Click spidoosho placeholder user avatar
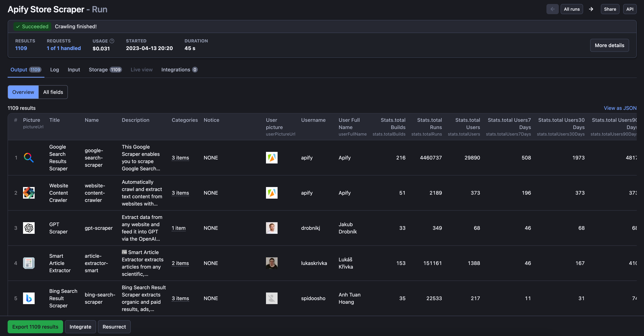This screenshot has width=644, height=336. [x=272, y=298]
